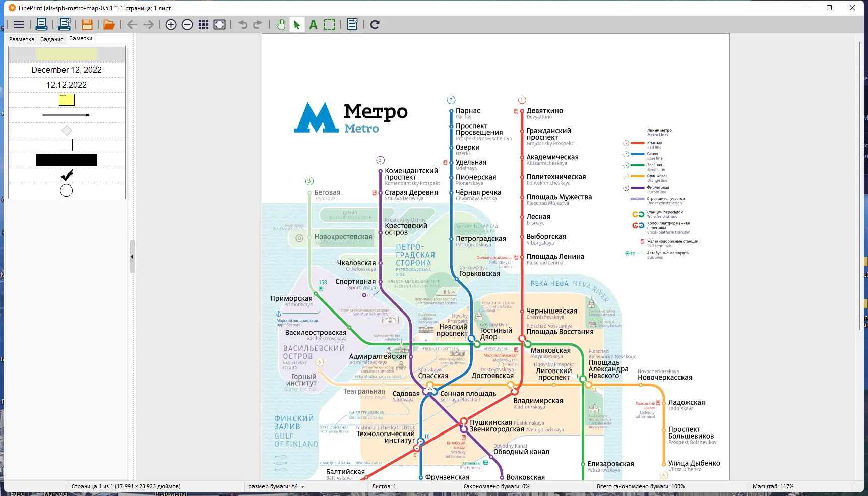Save the job using floppy disk icon
Viewport: 868px width, 496px height.
[x=87, y=24]
